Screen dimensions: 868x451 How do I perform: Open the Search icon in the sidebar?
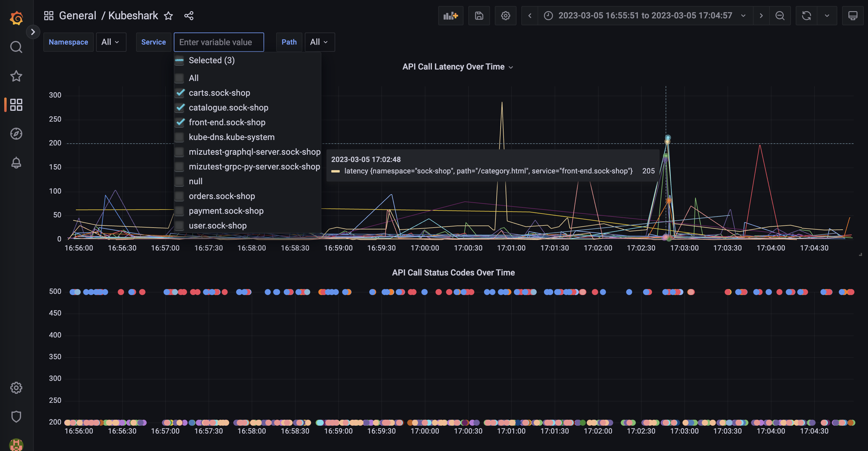pos(16,47)
